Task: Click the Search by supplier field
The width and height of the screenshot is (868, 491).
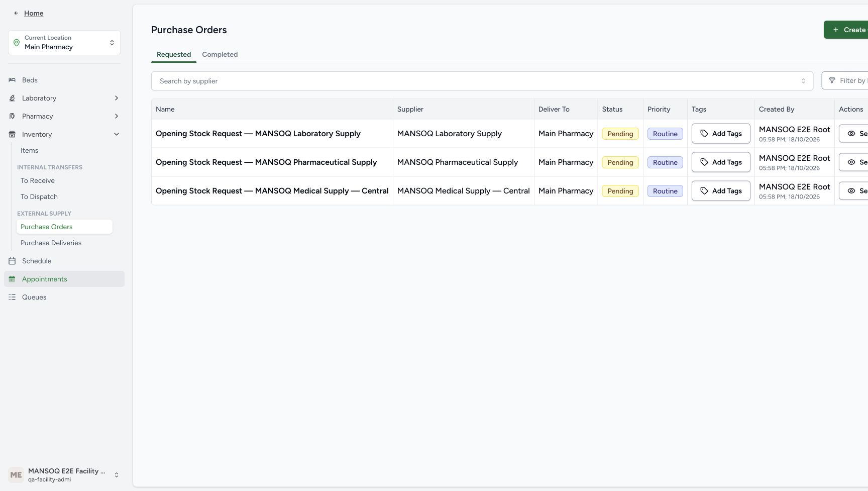Action: (482, 81)
